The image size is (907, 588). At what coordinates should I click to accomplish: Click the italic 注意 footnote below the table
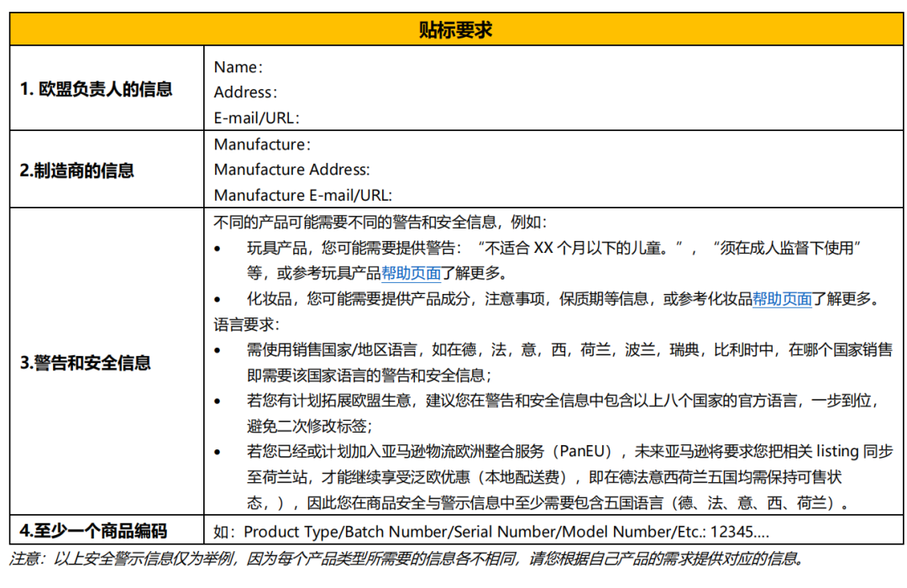pos(406,559)
